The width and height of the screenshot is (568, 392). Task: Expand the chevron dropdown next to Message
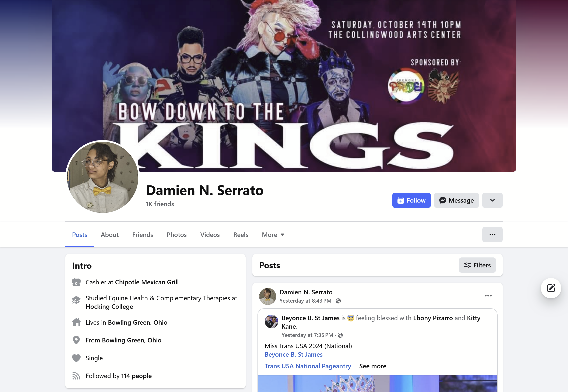click(x=492, y=200)
